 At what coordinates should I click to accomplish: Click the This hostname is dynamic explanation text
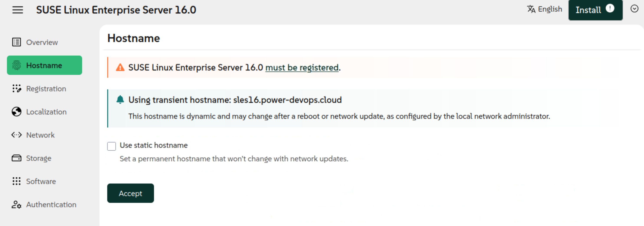click(x=339, y=116)
